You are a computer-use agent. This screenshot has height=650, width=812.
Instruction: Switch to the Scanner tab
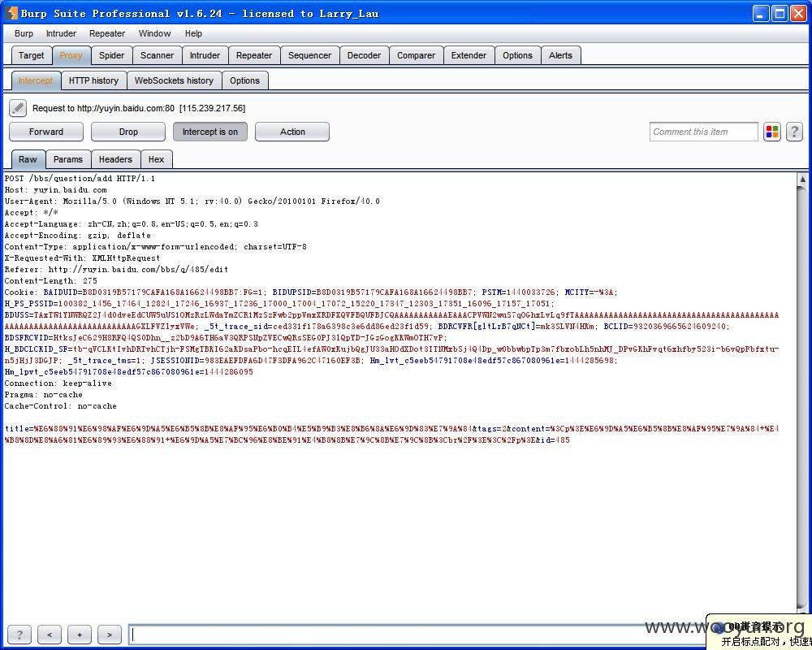[x=157, y=55]
